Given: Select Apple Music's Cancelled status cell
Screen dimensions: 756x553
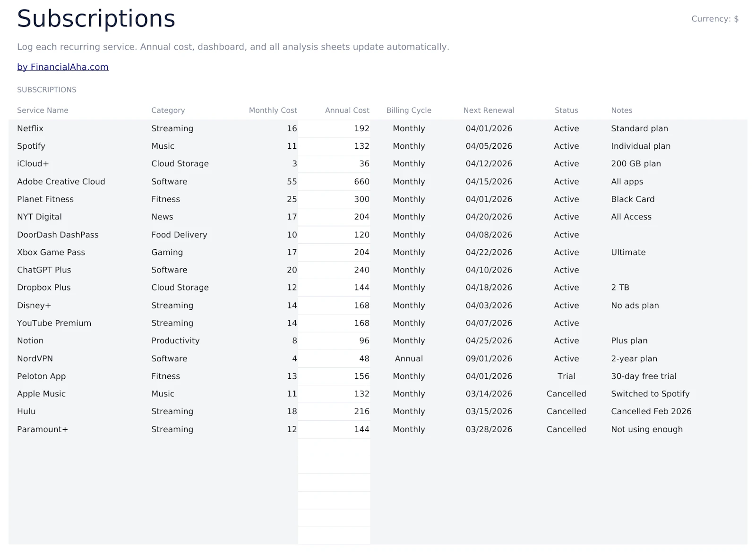Looking at the screenshot, I should coord(567,393).
